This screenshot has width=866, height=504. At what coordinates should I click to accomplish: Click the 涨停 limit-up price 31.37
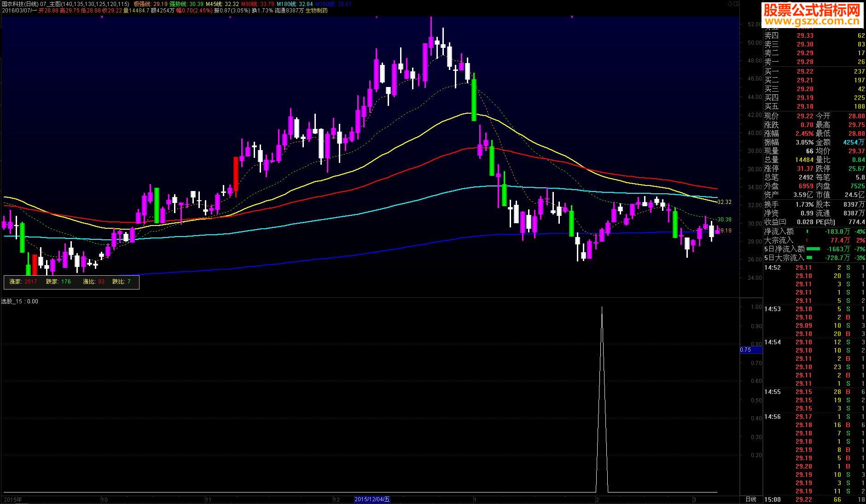[x=805, y=168]
